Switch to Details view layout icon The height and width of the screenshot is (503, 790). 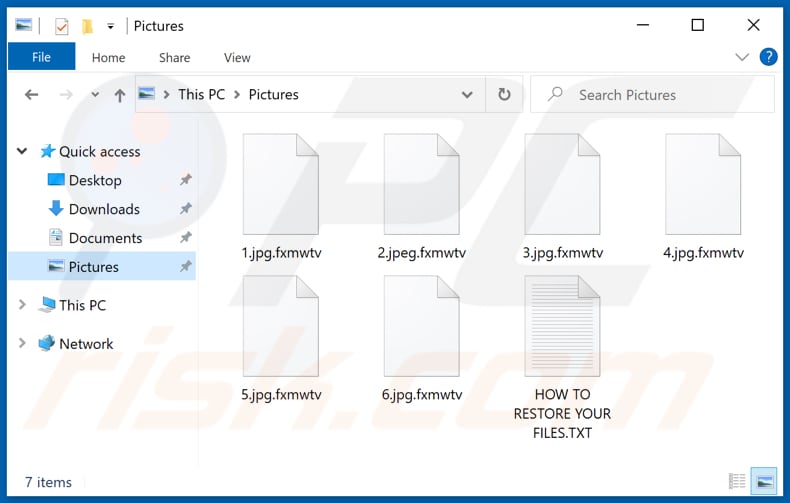737,482
